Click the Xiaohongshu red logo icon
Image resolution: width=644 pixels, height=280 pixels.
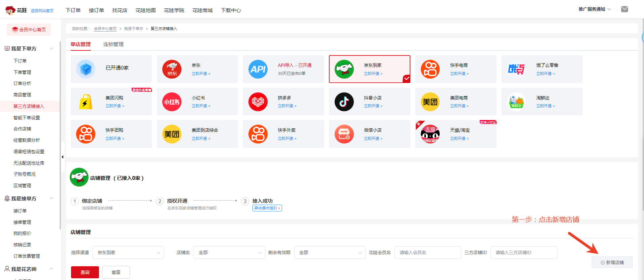click(172, 102)
